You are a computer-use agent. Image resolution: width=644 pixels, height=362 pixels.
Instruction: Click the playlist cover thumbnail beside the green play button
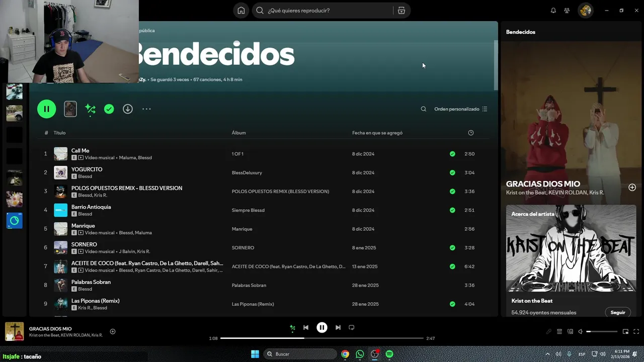[70, 109]
